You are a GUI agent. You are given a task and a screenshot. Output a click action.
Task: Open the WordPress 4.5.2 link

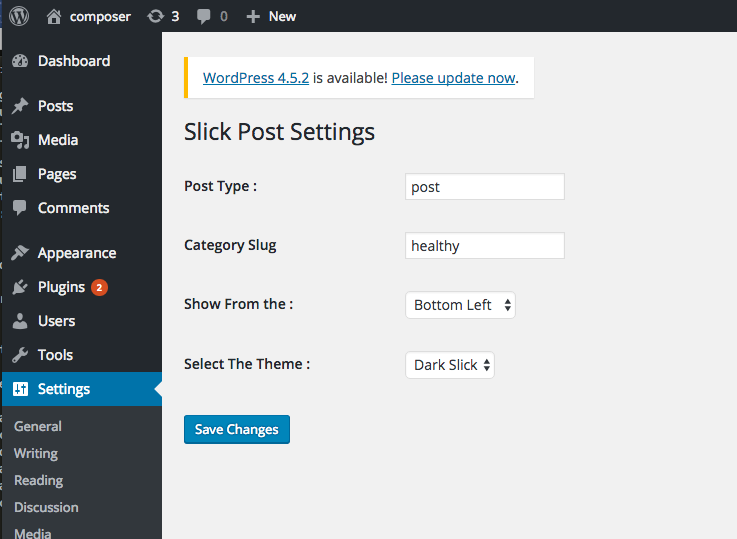click(x=256, y=78)
